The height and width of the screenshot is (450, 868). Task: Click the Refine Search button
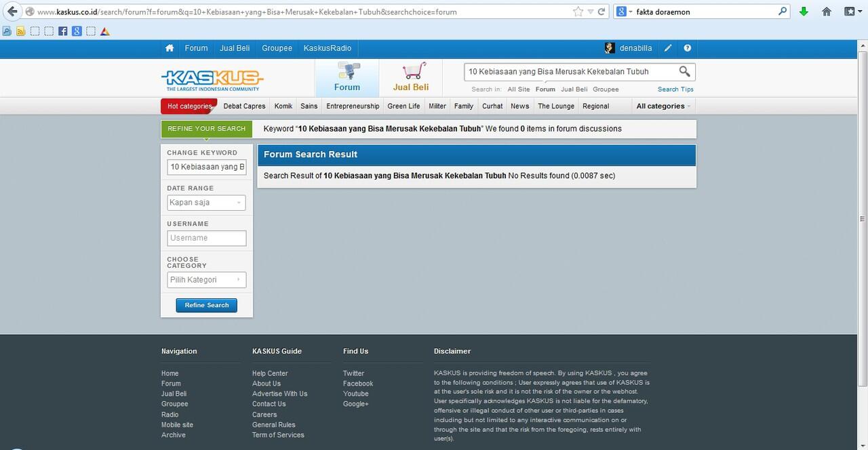pos(207,306)
